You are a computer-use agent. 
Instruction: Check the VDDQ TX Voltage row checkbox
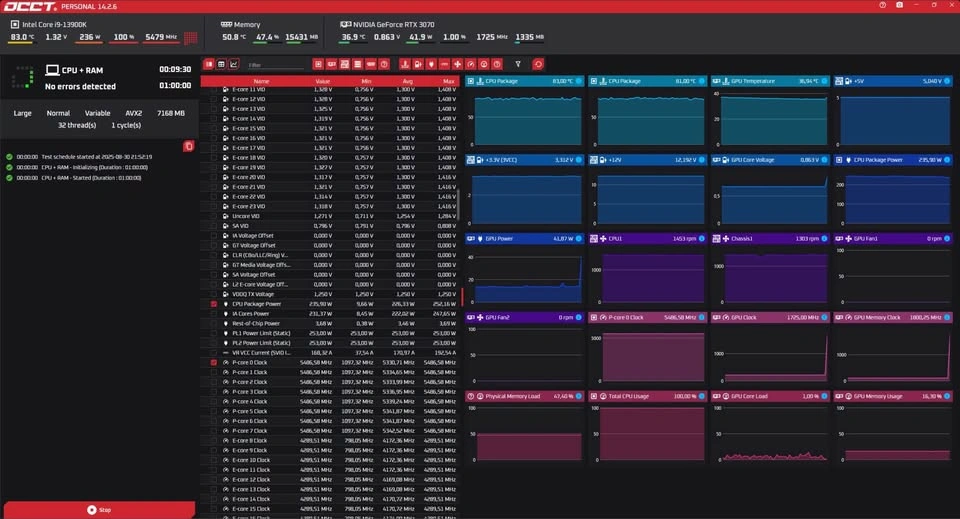214,294
